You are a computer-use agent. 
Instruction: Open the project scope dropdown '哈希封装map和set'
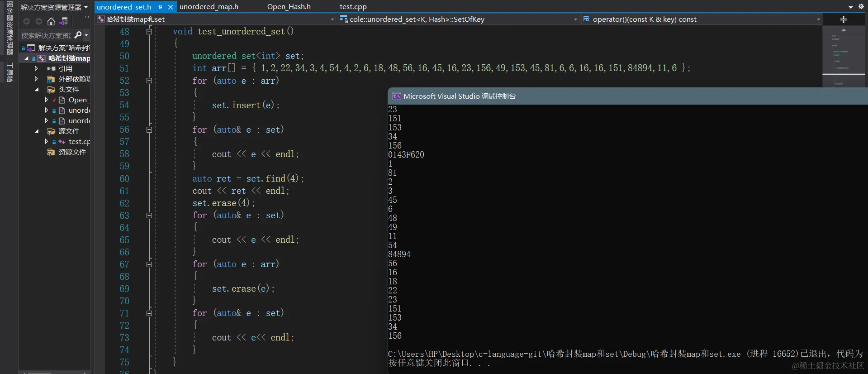tap(216, 19)
